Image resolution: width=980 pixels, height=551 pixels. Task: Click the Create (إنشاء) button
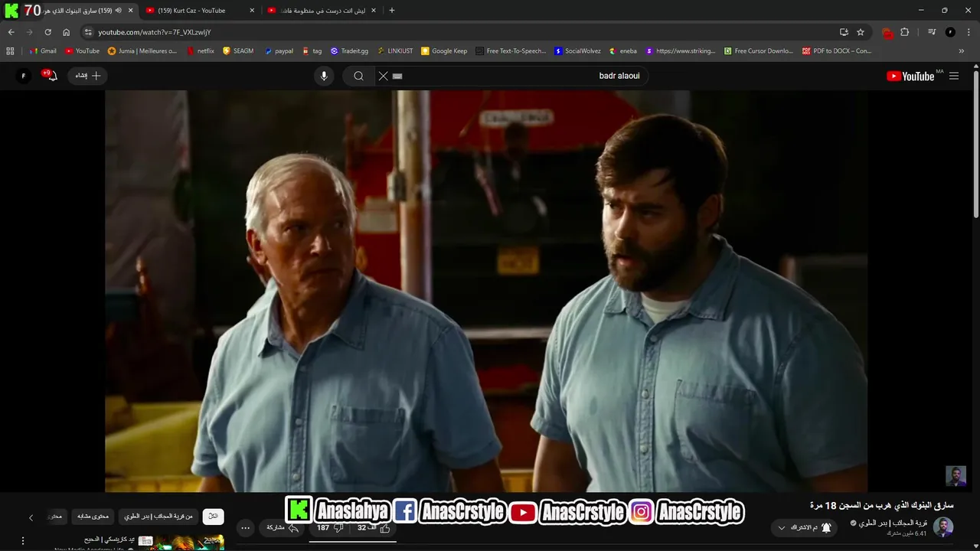click(87, 76)
